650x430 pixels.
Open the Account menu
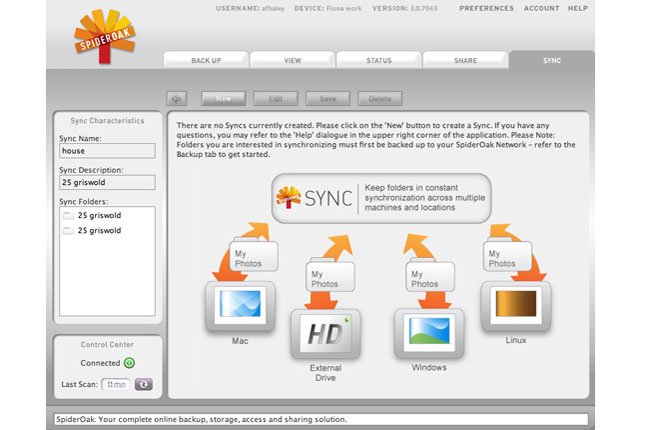[541, 8]
